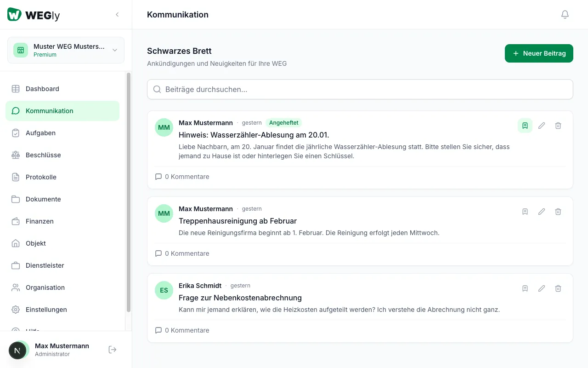The image size is (588, 368).
Task: Open Aufgaben in the sidebar
Action: click(40, 133)
